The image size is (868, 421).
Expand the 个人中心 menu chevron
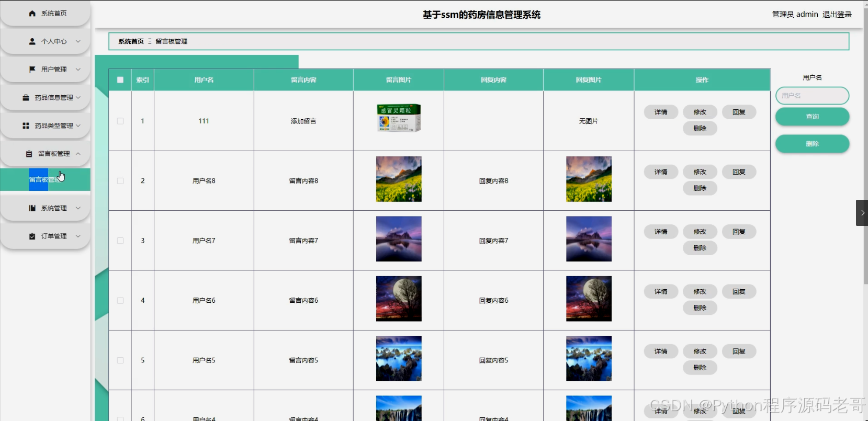tap(78, 41)
